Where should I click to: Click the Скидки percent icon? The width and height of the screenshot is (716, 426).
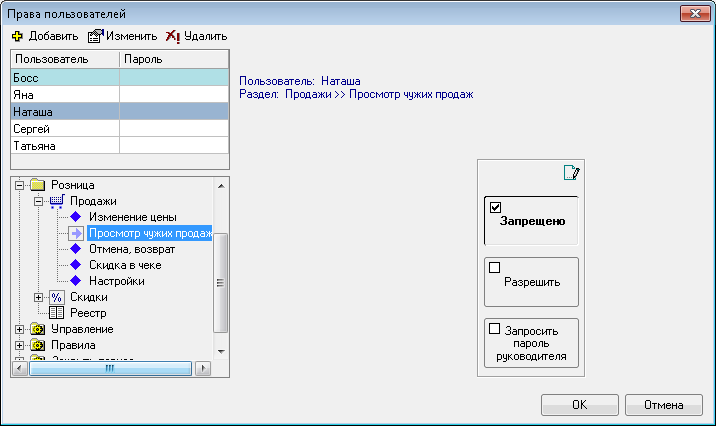(x=57, y=297)
